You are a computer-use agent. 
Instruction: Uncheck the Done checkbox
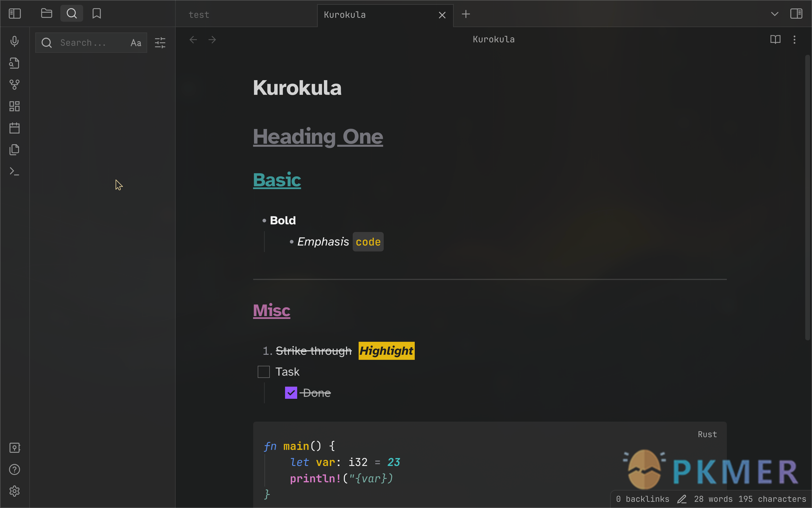pyautogui.click(x=291, y=393)
